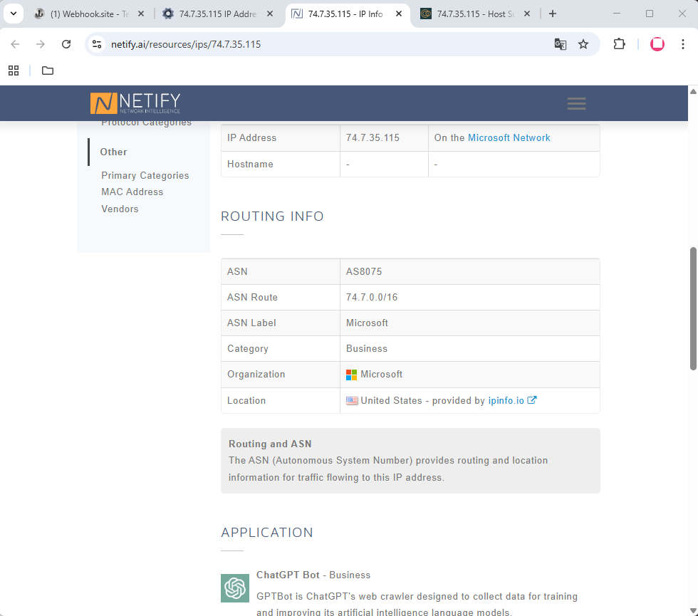Click the translate page icon
This screenshot has height=616, width=698.
point(560,44)
